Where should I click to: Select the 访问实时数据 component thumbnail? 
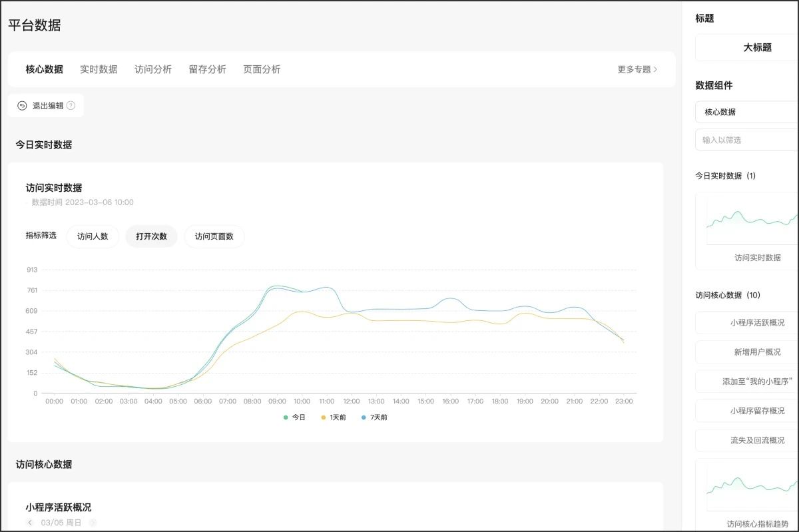coord(746,231)
